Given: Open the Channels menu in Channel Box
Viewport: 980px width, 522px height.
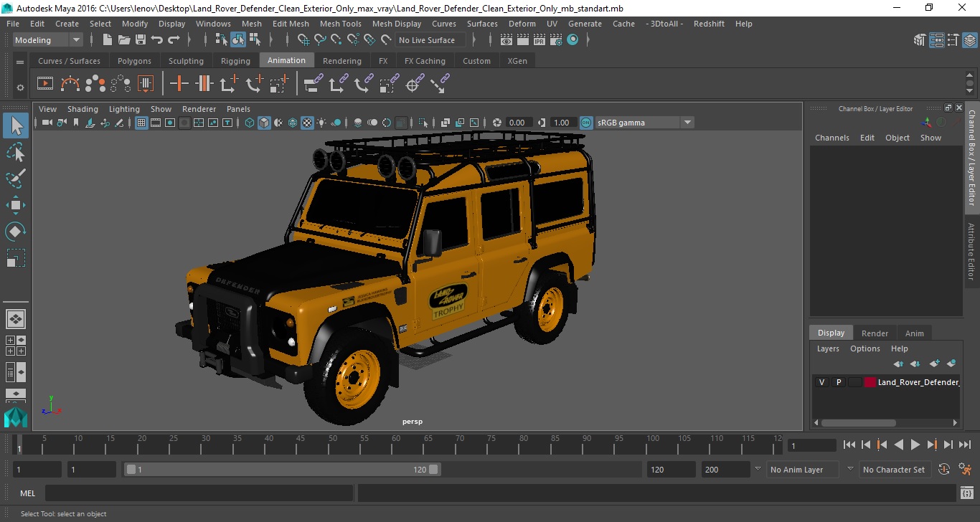Looking at the screenshot, I should (831, 138).
